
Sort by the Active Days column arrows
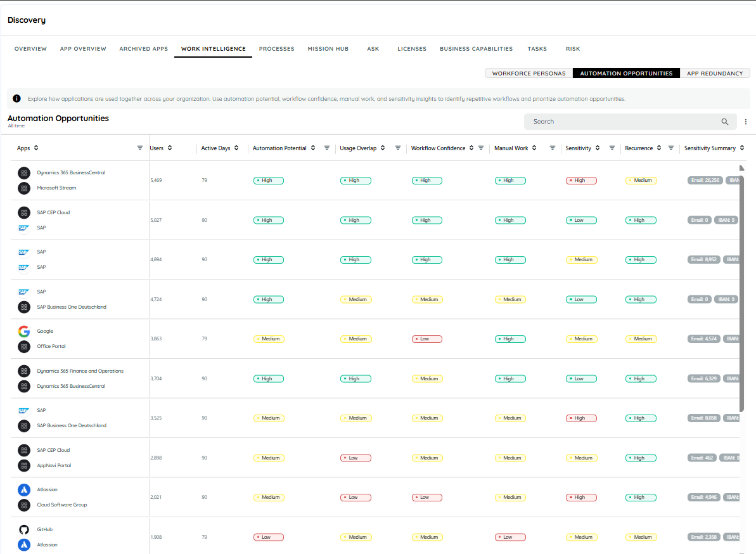pos(236,148)
